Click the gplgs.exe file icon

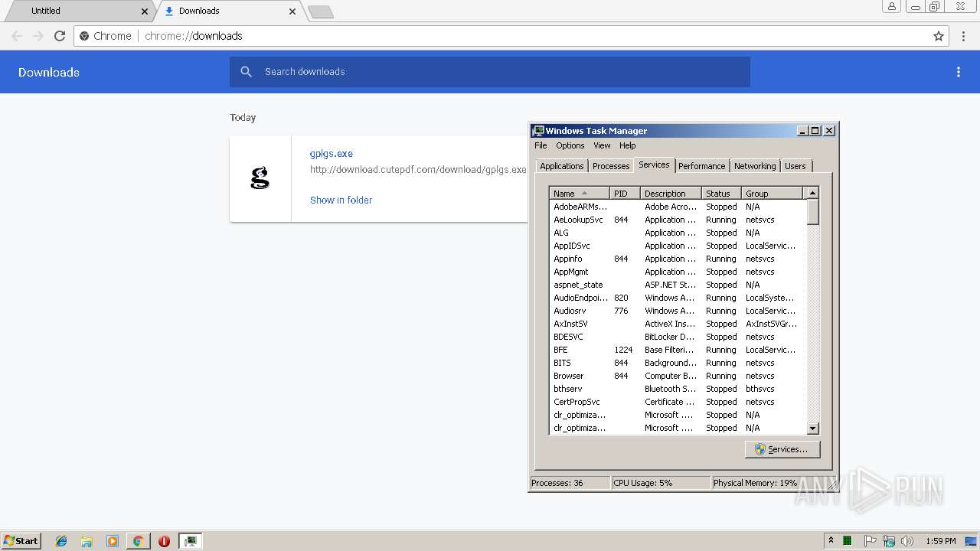tap(260, 178)
